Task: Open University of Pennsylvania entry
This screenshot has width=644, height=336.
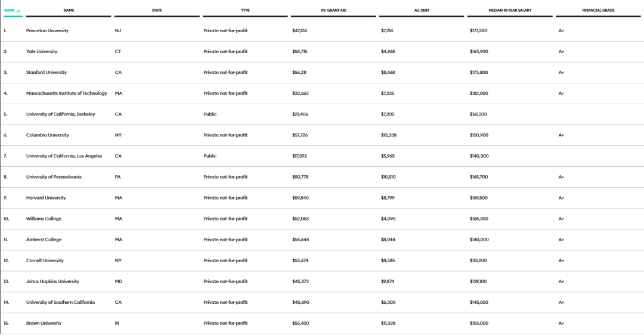Action: 54,177
